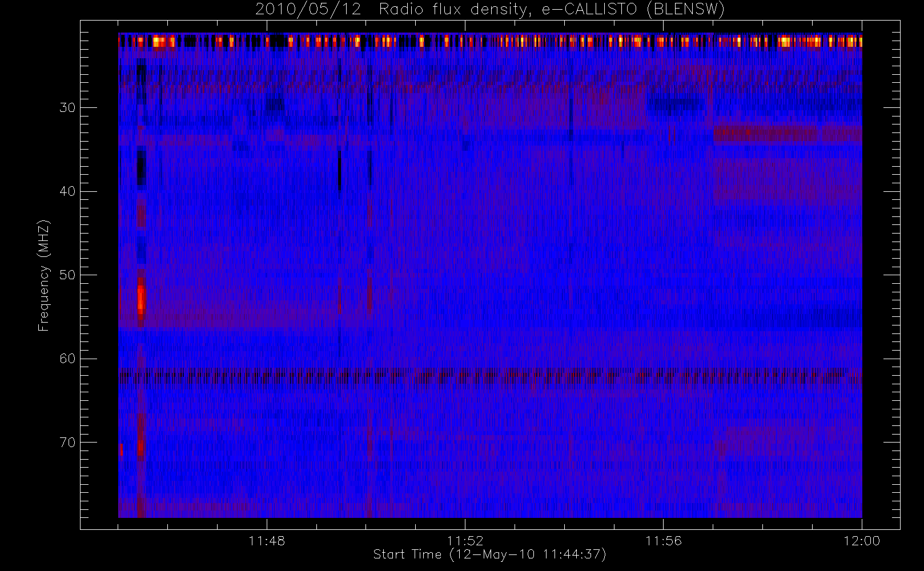Click the 11:48 time tick label
924x571 pixels.
click(x=267, y=541)
